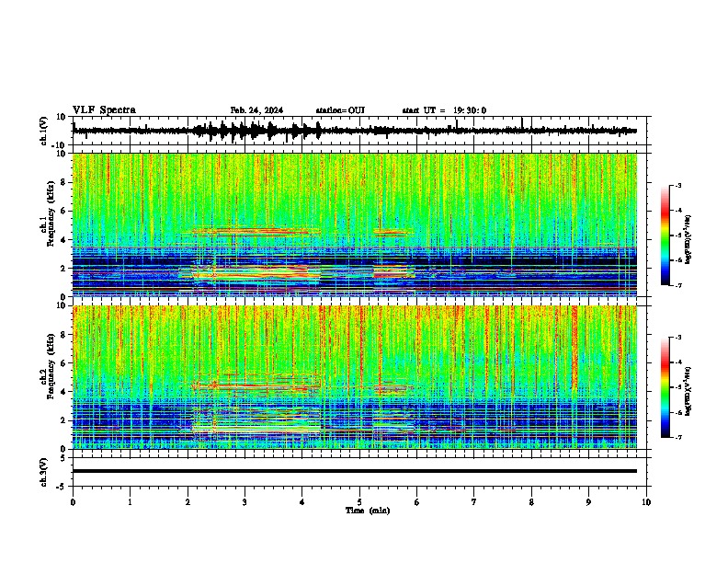Click the '-7' label on ch.2 colorbar
728x563 pixels.
[x=677, y=437]
